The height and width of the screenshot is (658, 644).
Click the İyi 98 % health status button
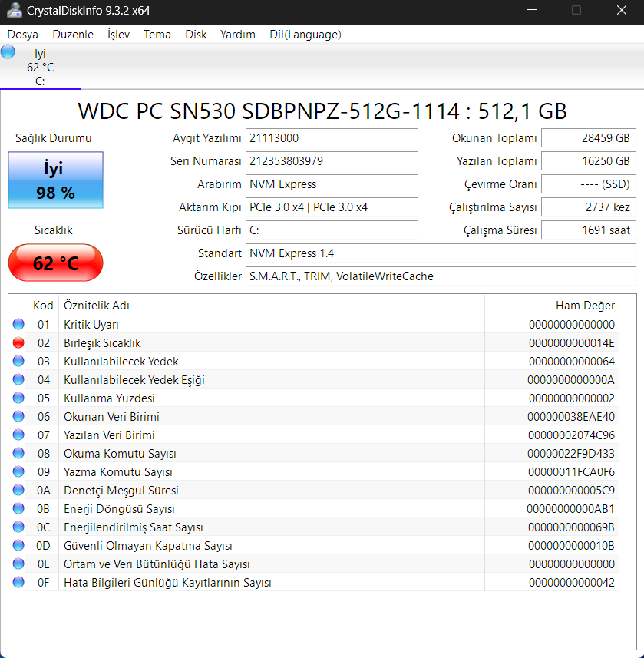(55, 180)
